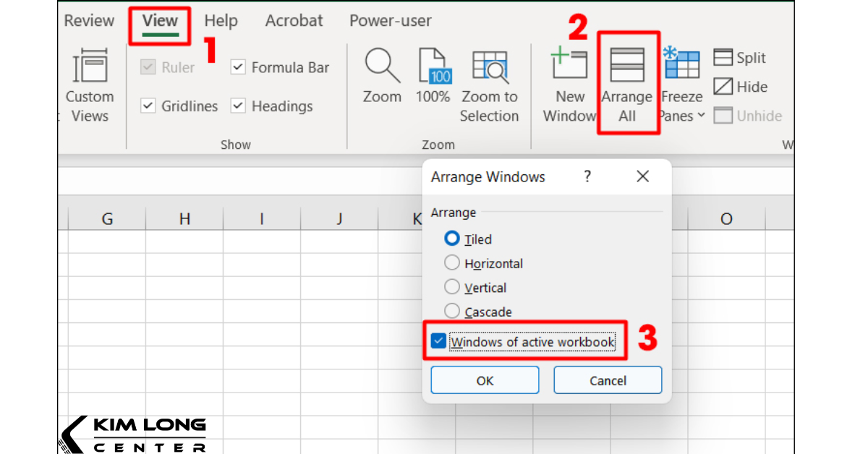Choose the Cascade radio button
The width and height of the screenshot is (868, 454).
[451, 311]
